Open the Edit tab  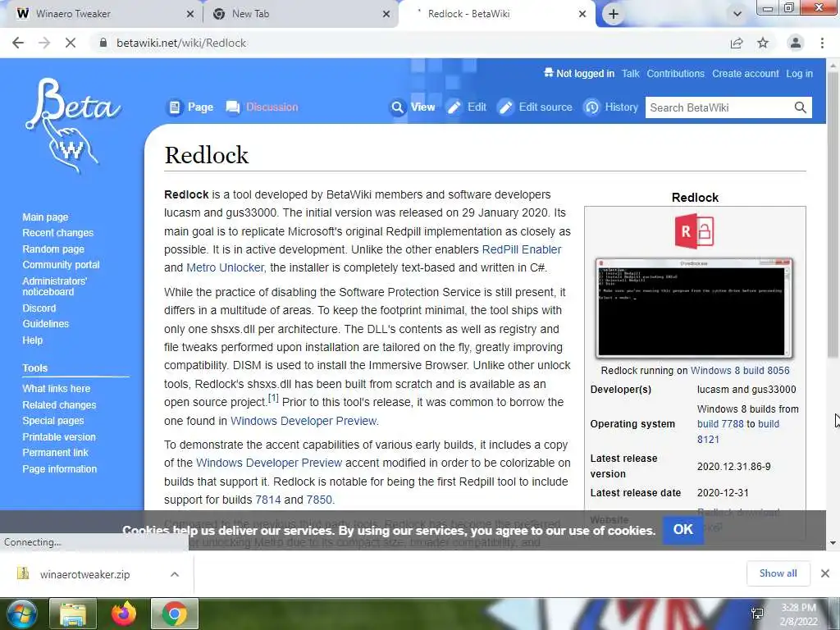(x=467, y=107)
